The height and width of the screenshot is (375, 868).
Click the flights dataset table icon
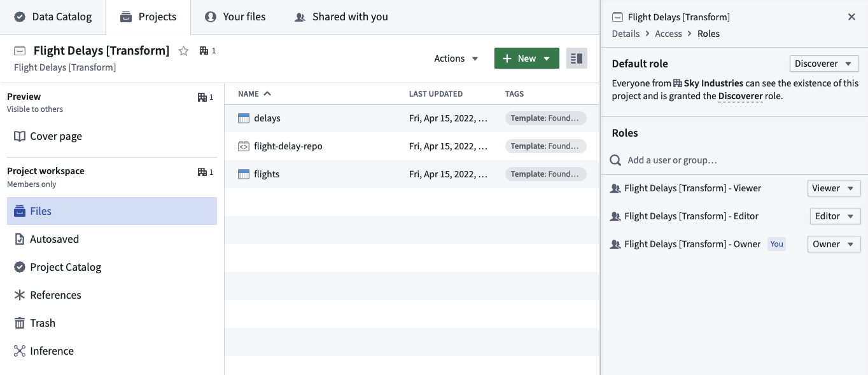(244, 174)
